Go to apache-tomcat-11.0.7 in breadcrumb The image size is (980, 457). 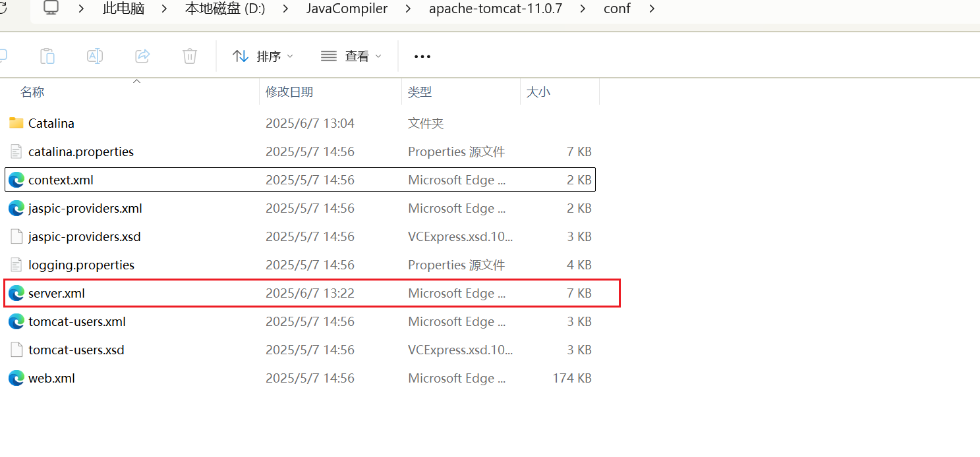[x=496, y=9]
